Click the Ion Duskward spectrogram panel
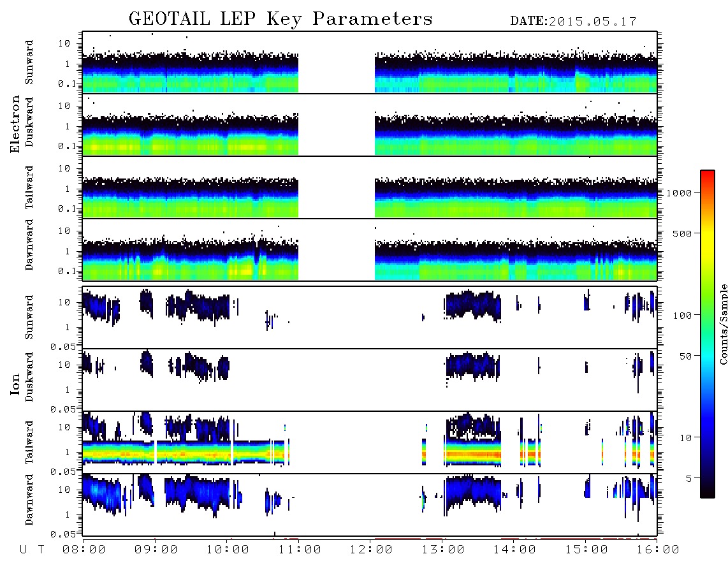 370,380
